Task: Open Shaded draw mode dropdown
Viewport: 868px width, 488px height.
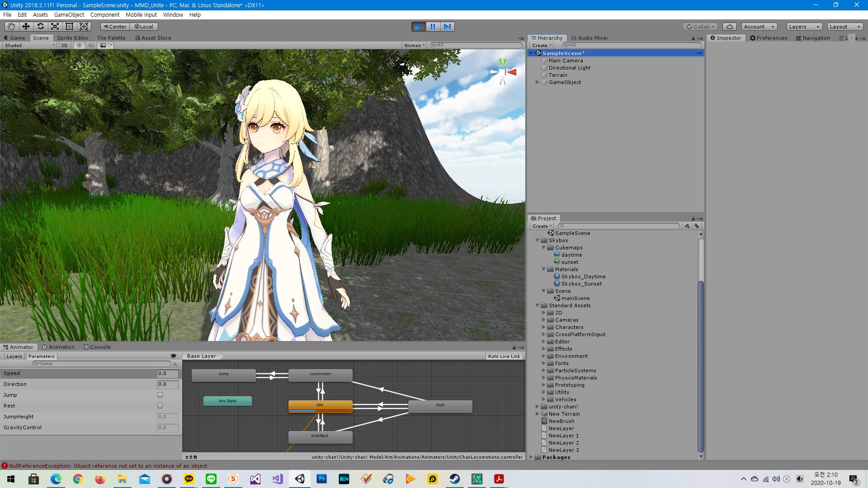Action: coord(29,45)
